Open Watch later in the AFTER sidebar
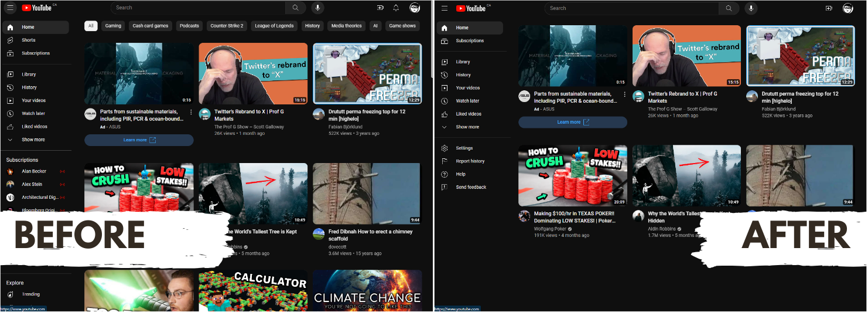This screenshot has width=868, height=312. point(470,101)
